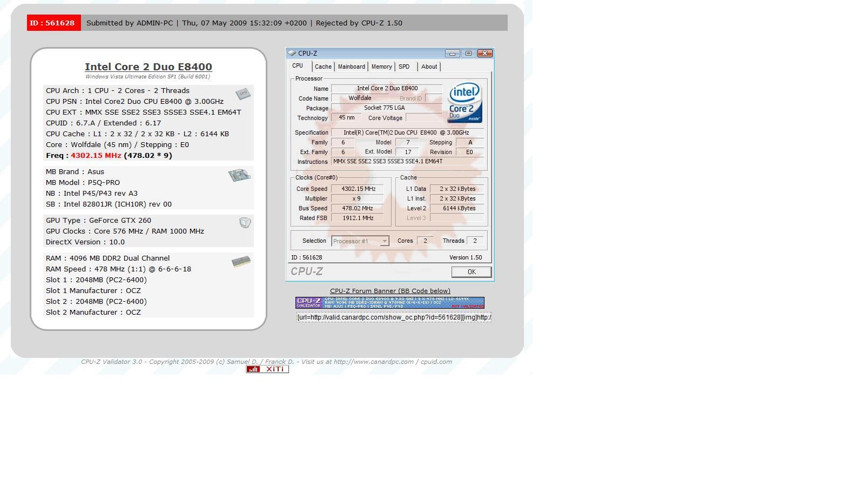Select the SPD tab

[x=404, y=67]
